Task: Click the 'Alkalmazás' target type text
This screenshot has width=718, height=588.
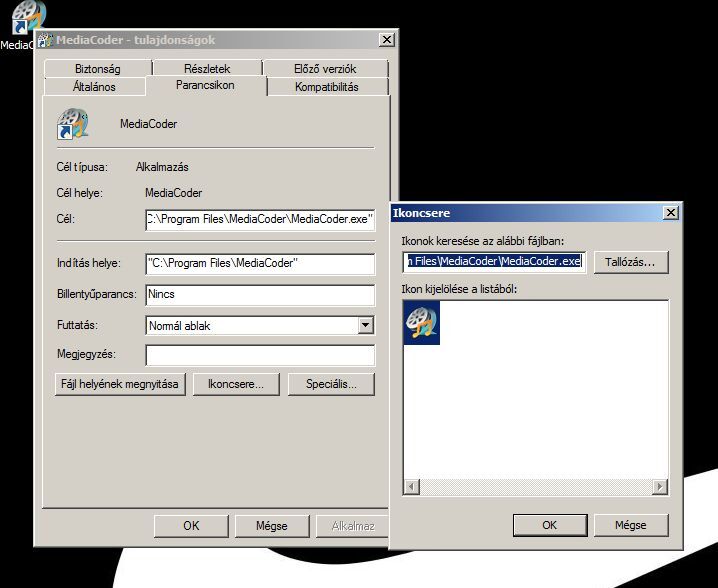Action: click(x=162, y=167)
